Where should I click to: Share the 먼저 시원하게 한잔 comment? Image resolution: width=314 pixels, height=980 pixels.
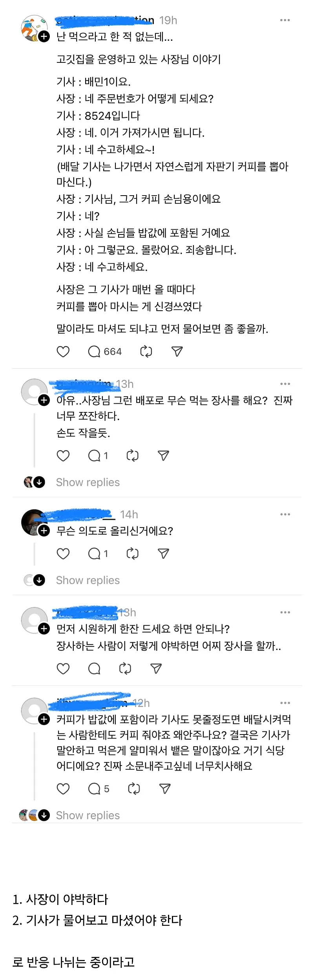click(x=156, y=668)
